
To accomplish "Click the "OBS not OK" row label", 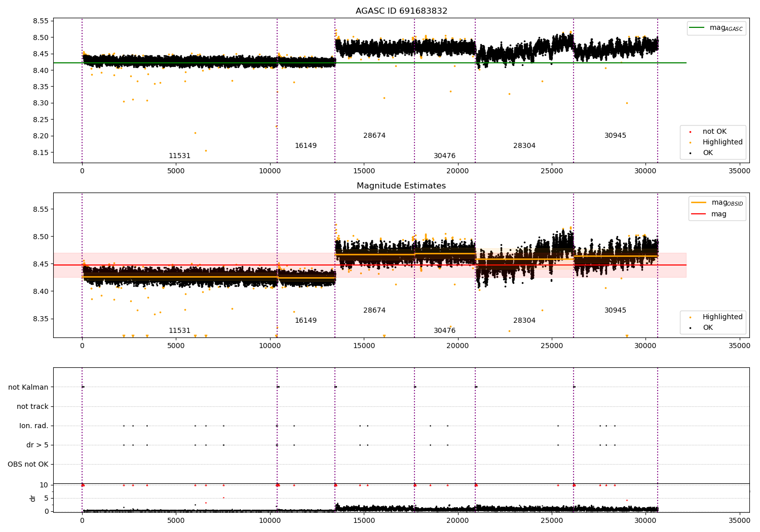I will [28, 464].
